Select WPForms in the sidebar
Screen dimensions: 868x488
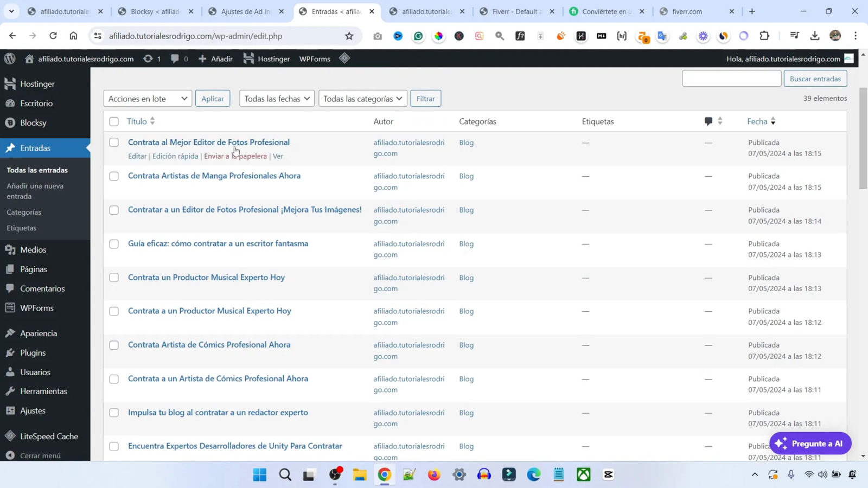point(36,307)
